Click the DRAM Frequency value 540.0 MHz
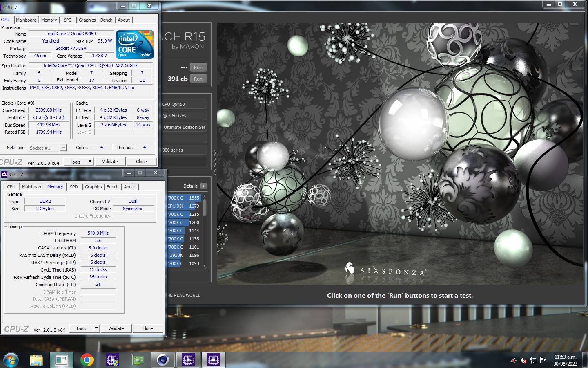 [98, 233]
